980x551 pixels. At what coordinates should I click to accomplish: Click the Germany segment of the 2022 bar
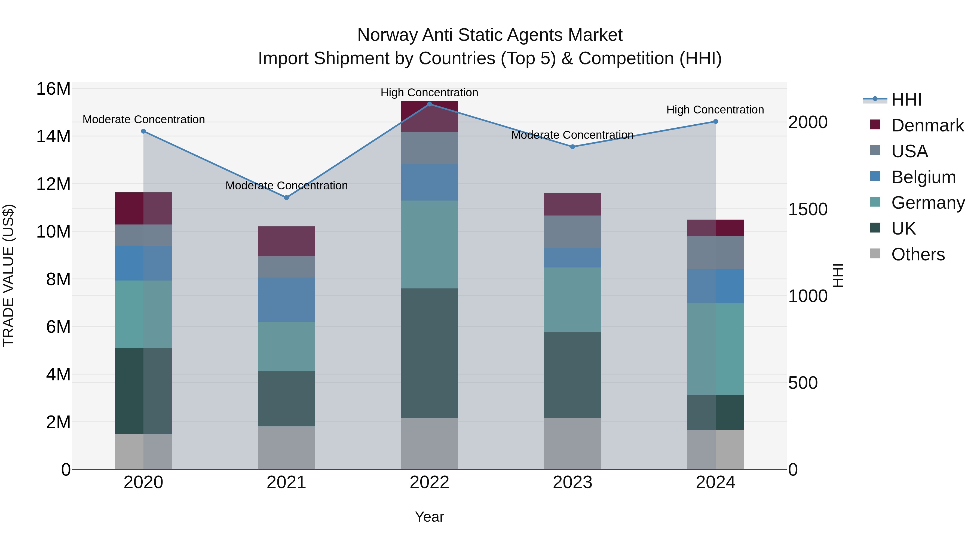[430, 245]
